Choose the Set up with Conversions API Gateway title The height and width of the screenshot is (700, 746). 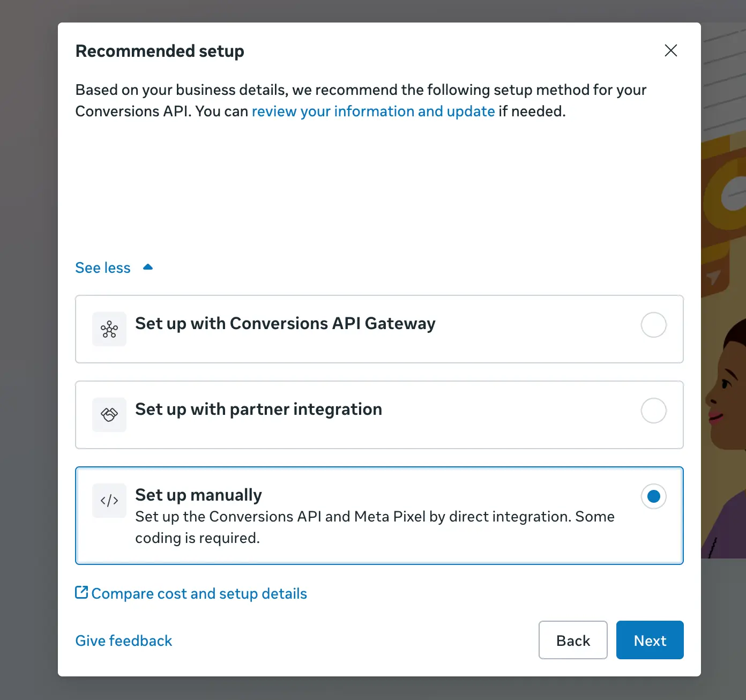point(285,324)
